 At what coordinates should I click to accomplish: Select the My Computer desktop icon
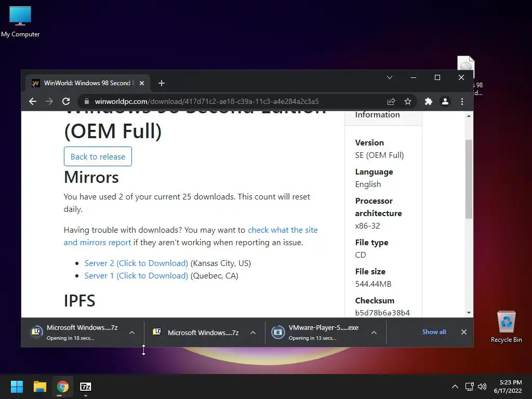coord(20,22)
